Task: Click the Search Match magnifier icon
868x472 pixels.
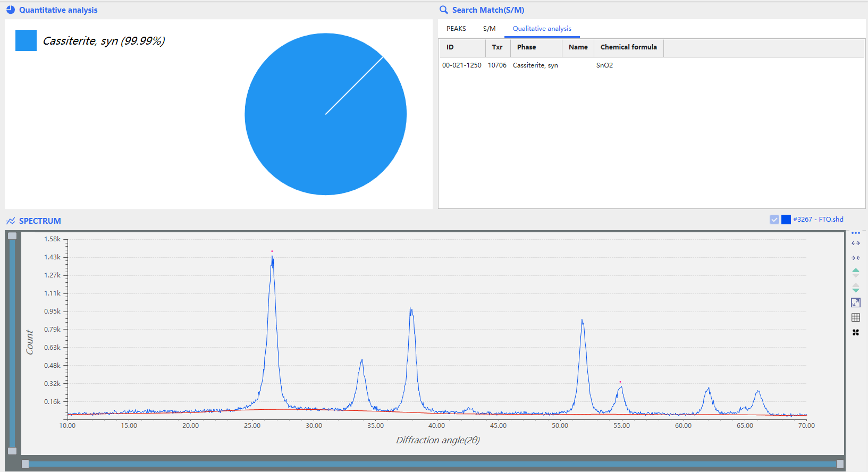Action: [443, 10]
